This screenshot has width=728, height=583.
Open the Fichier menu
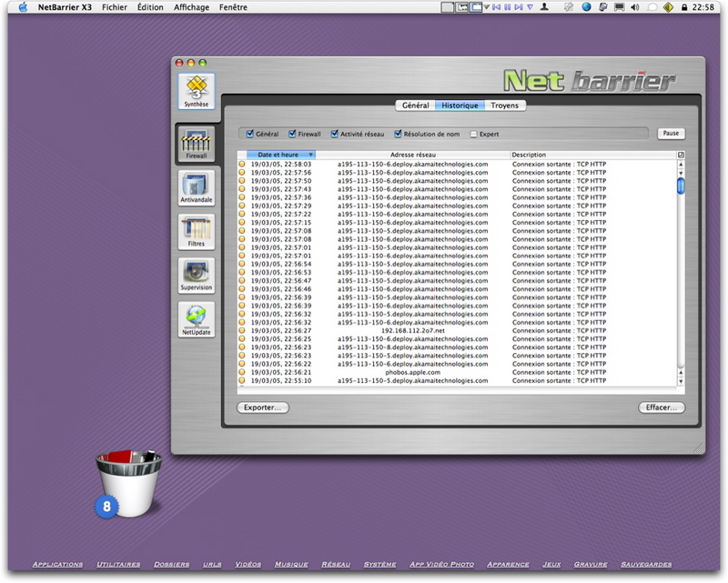(115, 7)
